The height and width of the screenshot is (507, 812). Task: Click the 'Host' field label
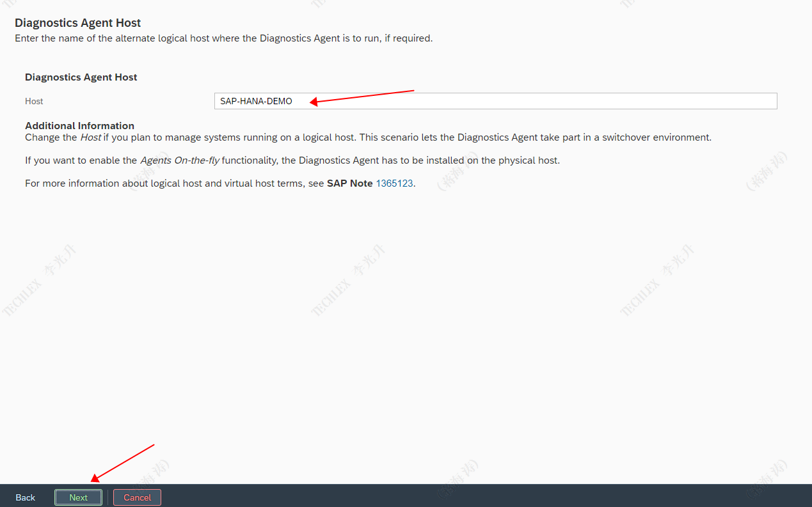[34, 101]
